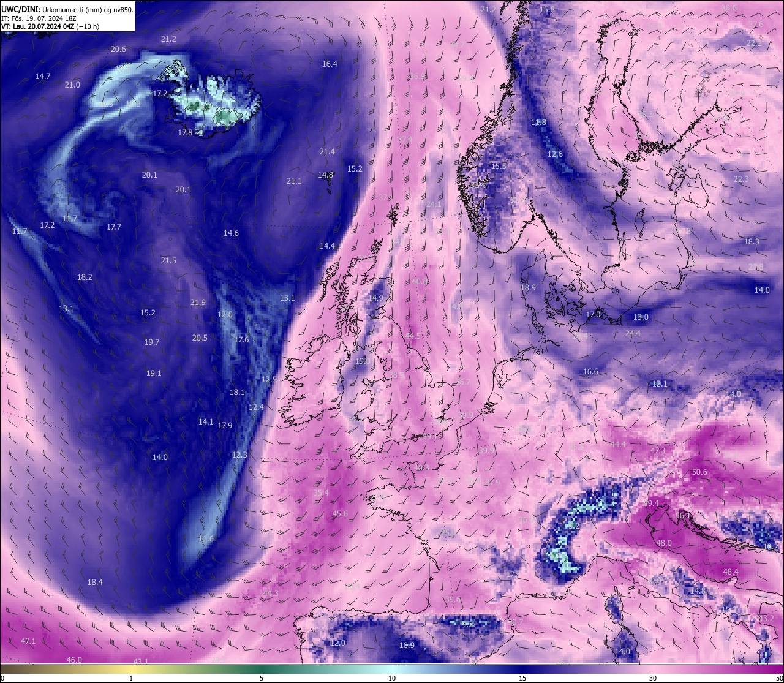Click the 48.4 value near the Adriatic

click(731, 572)
